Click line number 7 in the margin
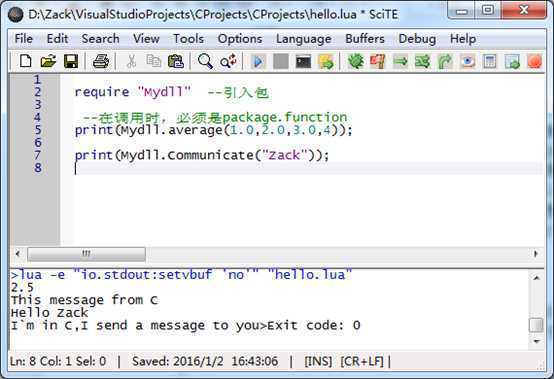This screenshot has height=379, width=554. point(37,155)
